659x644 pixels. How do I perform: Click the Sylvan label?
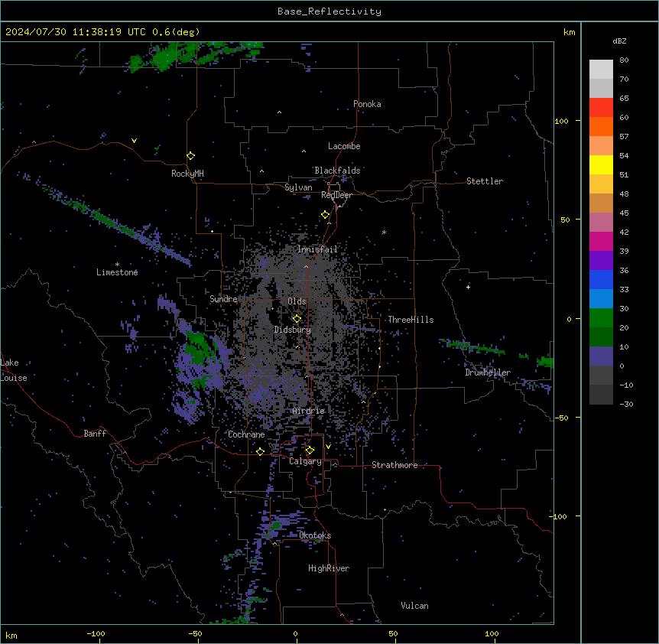[x=298, y=187]
